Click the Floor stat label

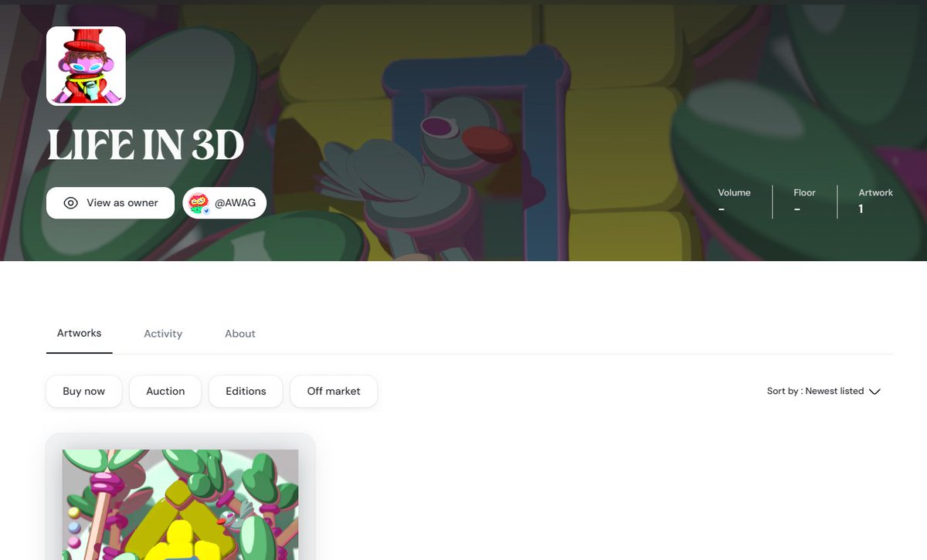pos(804,192)
